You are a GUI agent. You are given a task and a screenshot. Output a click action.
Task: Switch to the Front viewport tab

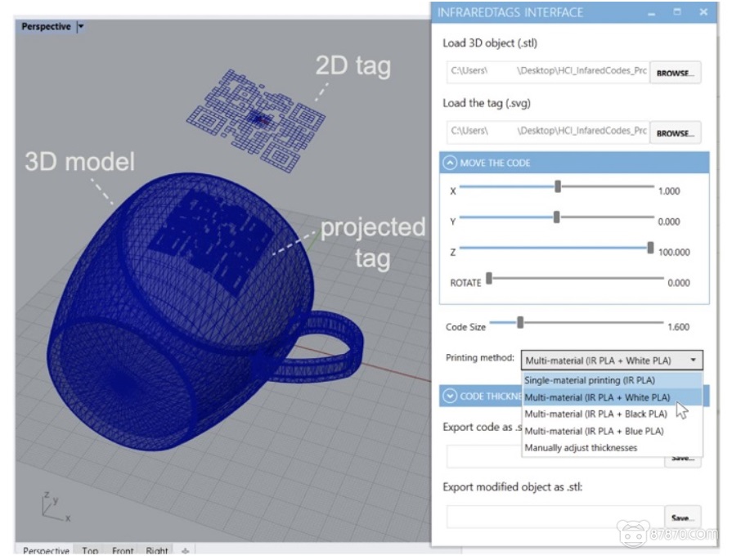point(123,552)
